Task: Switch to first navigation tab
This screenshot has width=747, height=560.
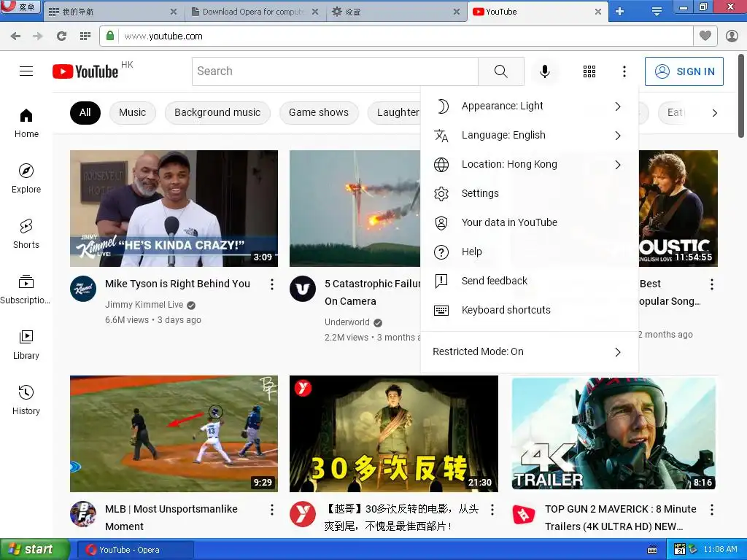Action: (x=113, y=12)
